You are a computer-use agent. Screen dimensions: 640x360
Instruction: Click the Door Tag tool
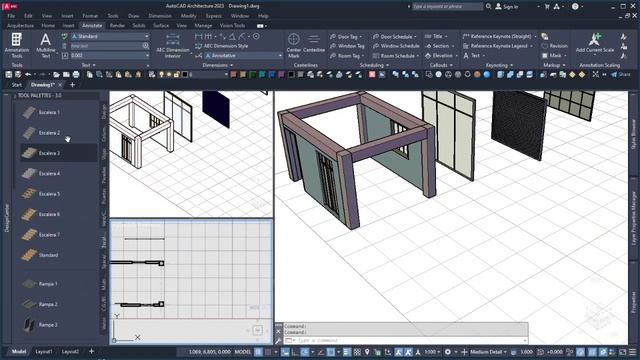tap(346, 36)
